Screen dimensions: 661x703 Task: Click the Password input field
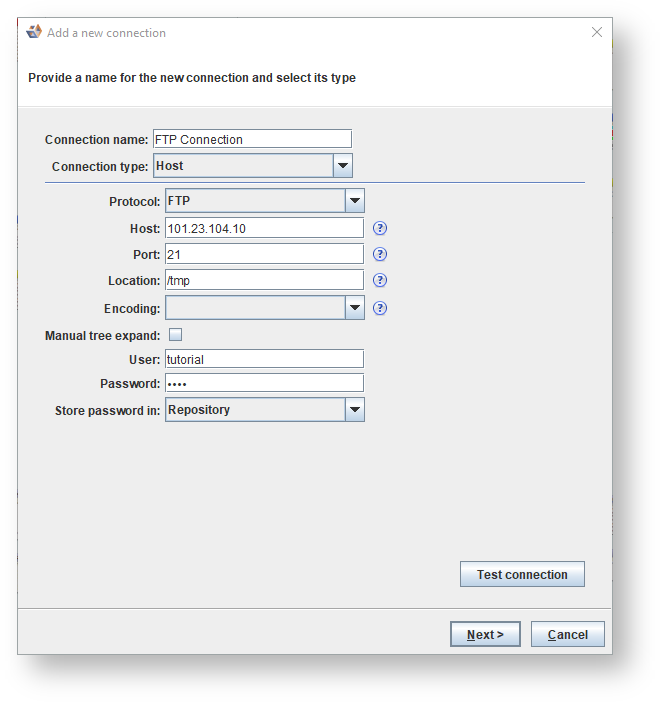(x=264, y=384)
